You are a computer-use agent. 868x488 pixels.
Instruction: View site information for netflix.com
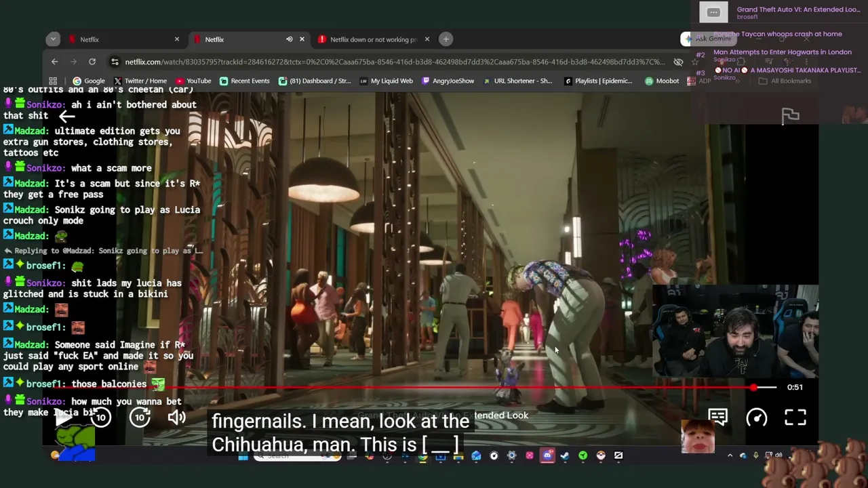pos(115,62)
